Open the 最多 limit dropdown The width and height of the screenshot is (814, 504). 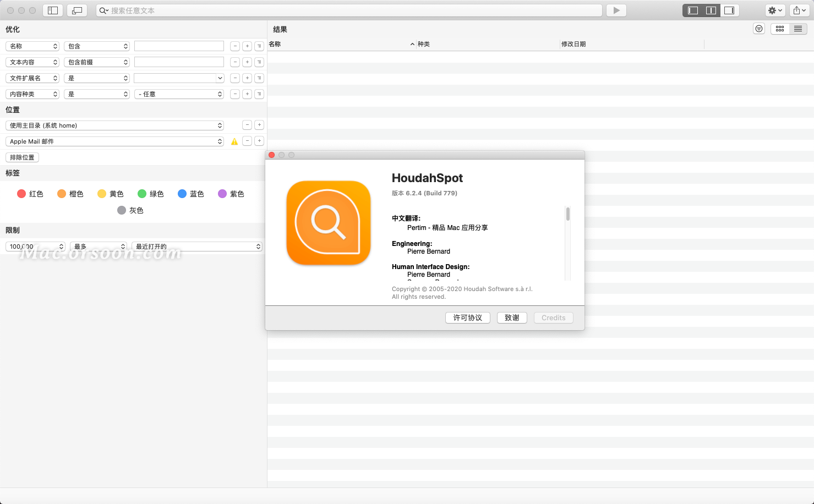tap(99, 246)
